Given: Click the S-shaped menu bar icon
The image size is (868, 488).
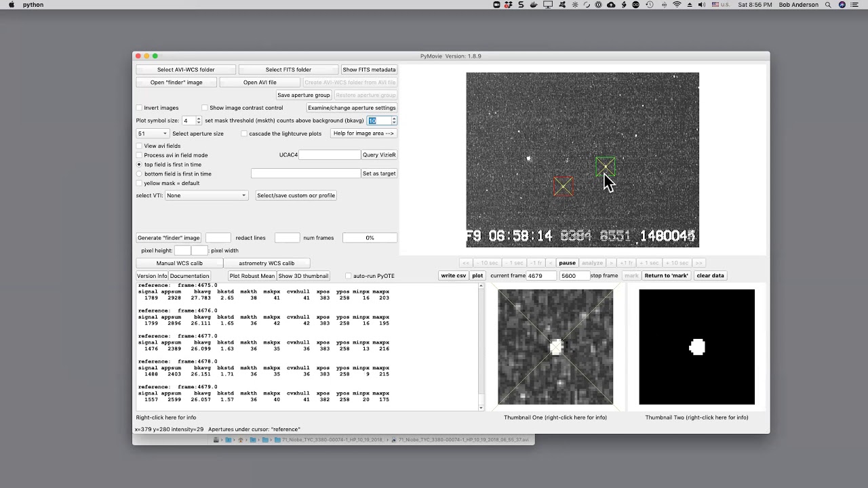Looking at the screenshot, I should 521,5.
